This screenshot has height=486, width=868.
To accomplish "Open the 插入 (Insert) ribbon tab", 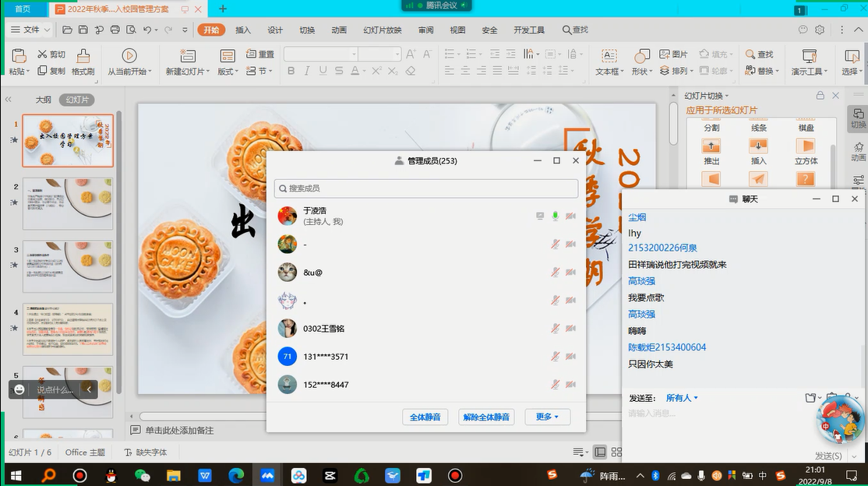I will coord(243,30).
